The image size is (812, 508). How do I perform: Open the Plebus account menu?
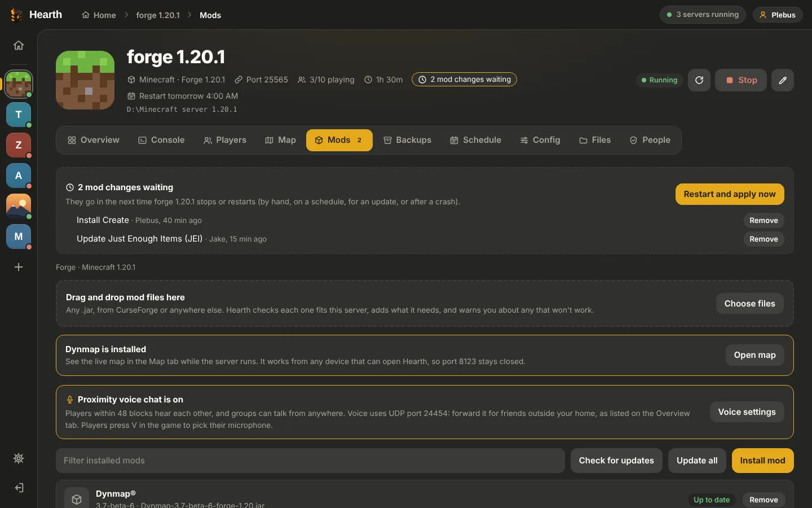click(778, 15)
